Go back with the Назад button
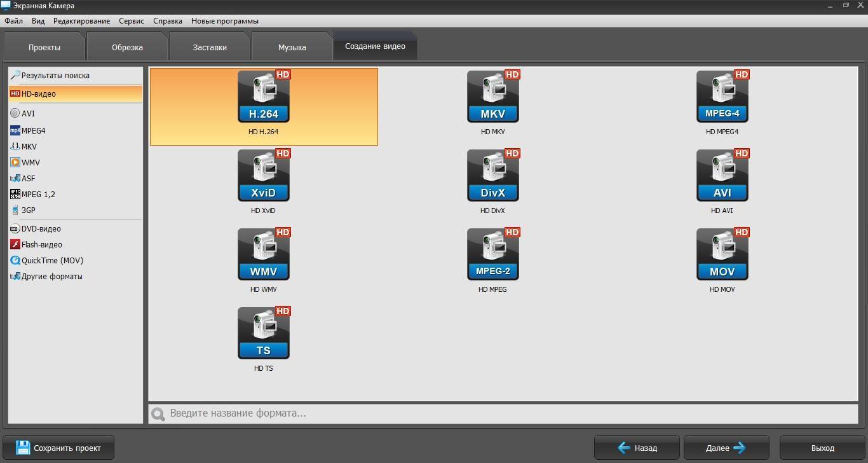This screenshot has width=868, height=463. click(x=637, y=448)
